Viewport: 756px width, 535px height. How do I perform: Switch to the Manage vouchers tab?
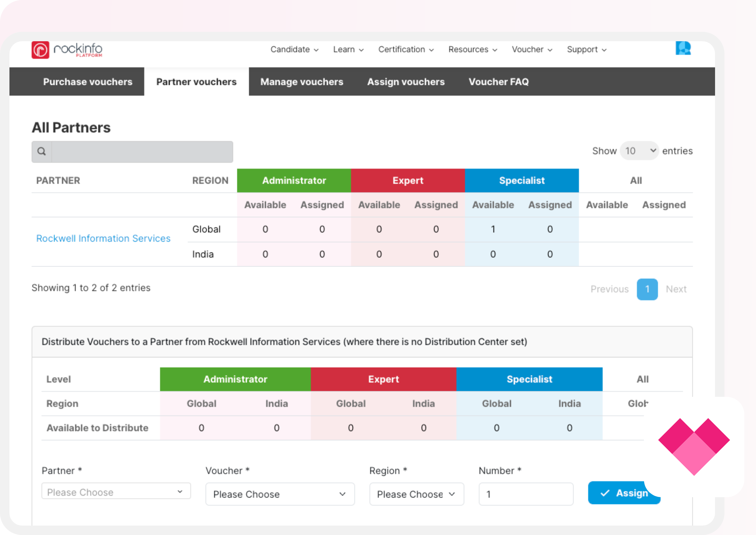click(302, 82)
